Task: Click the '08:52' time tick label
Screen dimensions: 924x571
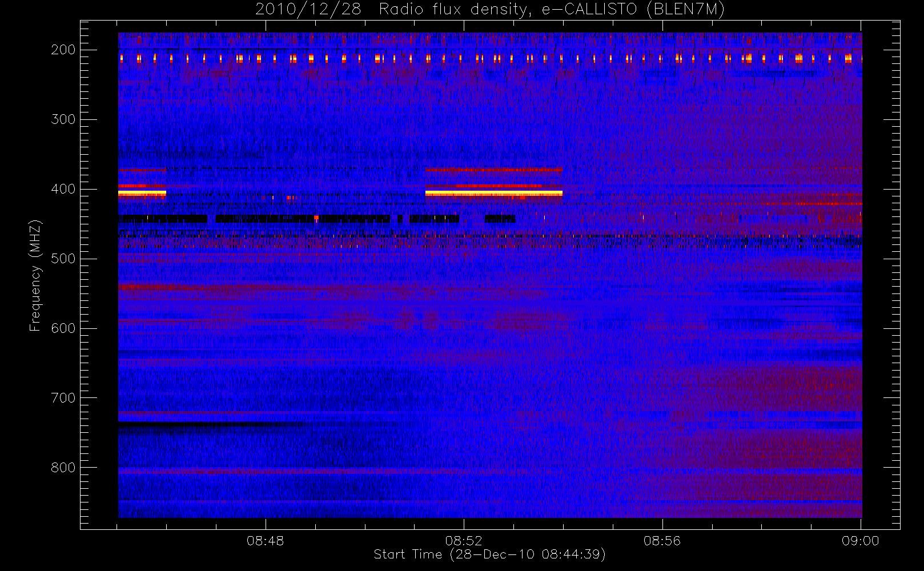Action: click(464, 541)
